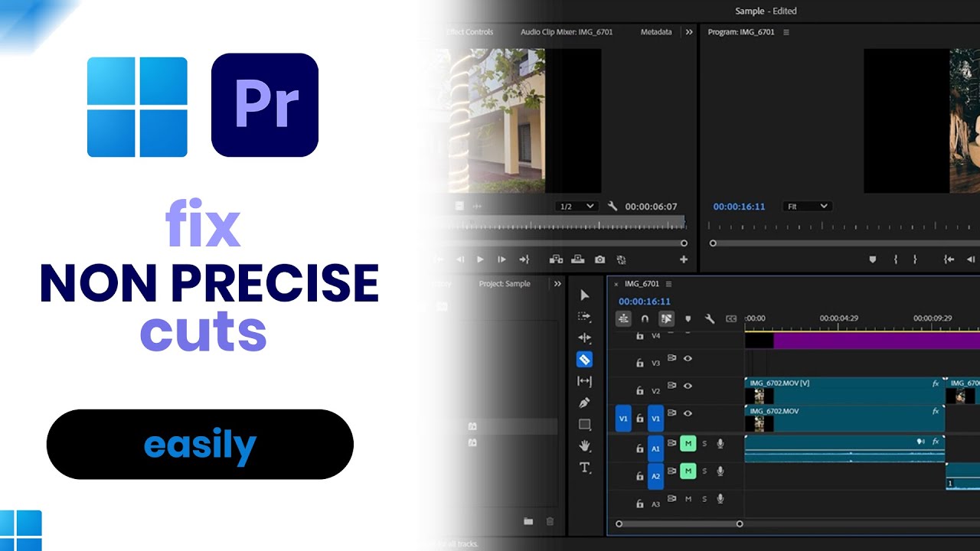
Task: Select the Track Select Forward tool
Action: tap(585, 316)
